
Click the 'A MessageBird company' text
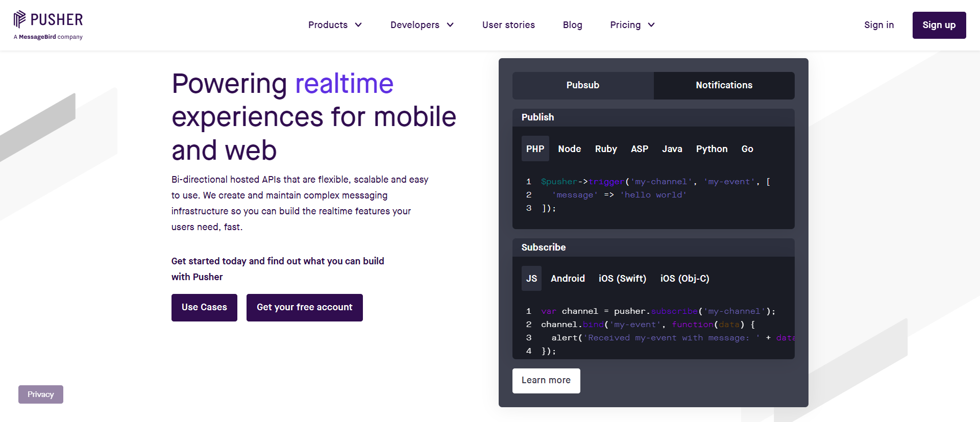click(x=48, y=37)
